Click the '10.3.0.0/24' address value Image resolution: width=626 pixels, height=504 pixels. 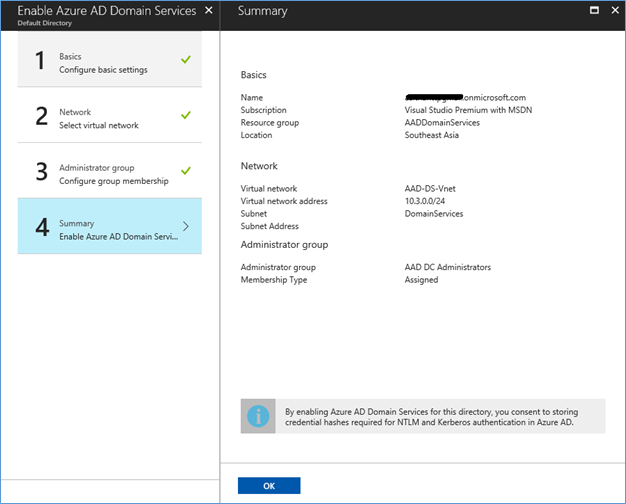[x=425, y=201]
